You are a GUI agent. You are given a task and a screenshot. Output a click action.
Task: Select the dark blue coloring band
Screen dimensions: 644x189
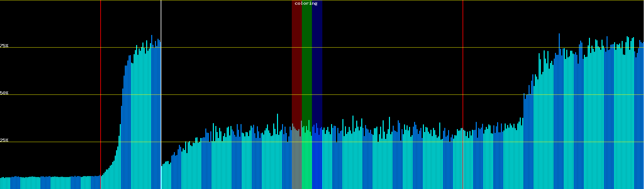[x=317, y=63]
